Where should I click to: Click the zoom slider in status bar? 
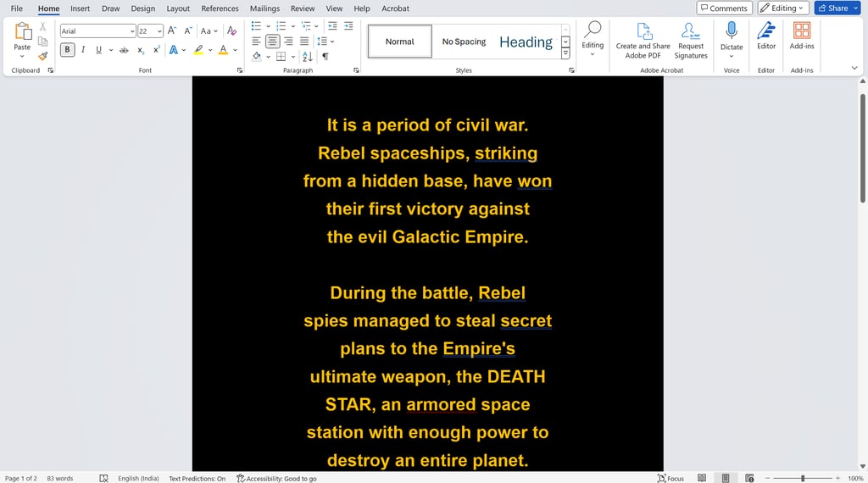pyautogui.click(x=803, y=478)
